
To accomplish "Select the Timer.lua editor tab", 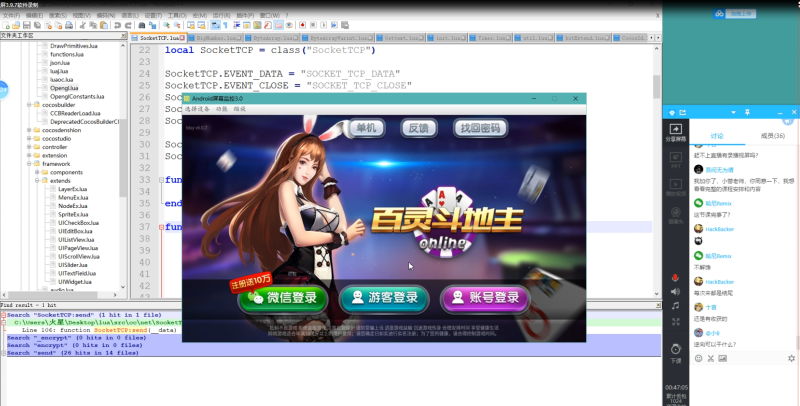I will [x=490, y=38].
